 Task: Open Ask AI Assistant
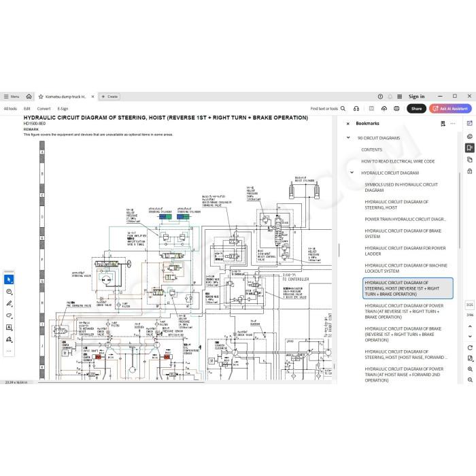point(450,108)
